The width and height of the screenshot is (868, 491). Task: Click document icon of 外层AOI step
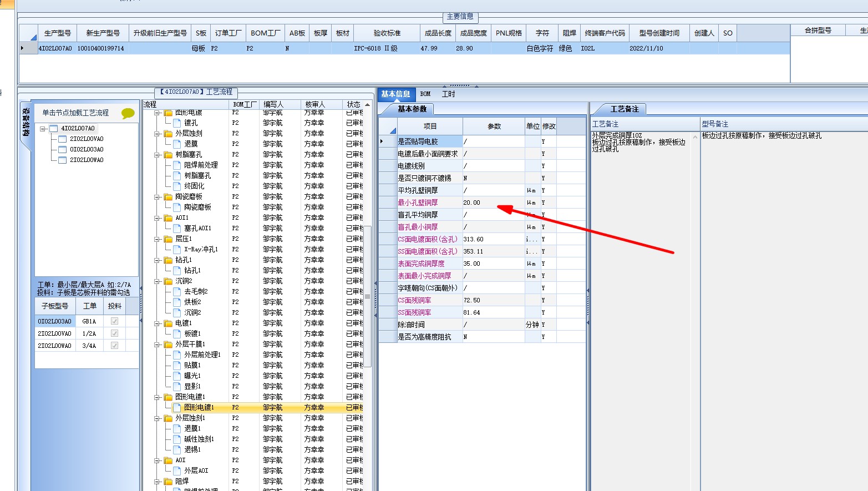177,471
